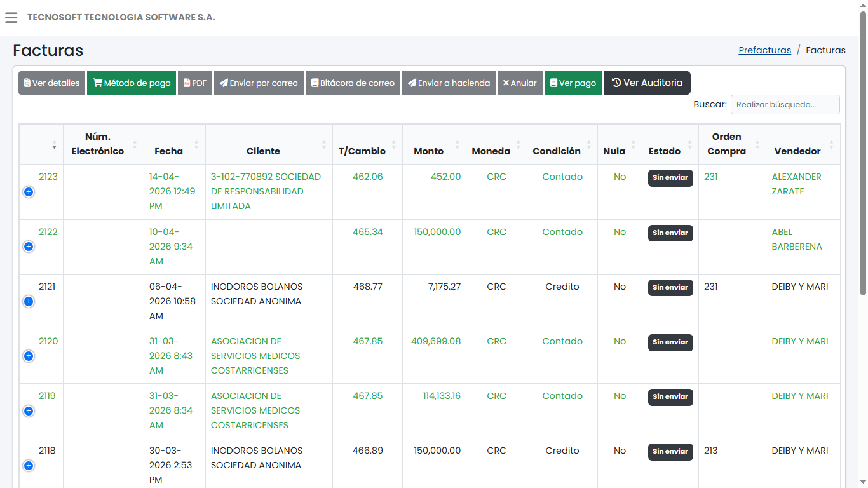Expand details for invoice 2123
This screenshot has width=868, height=488.
click(x=28, y=191)
